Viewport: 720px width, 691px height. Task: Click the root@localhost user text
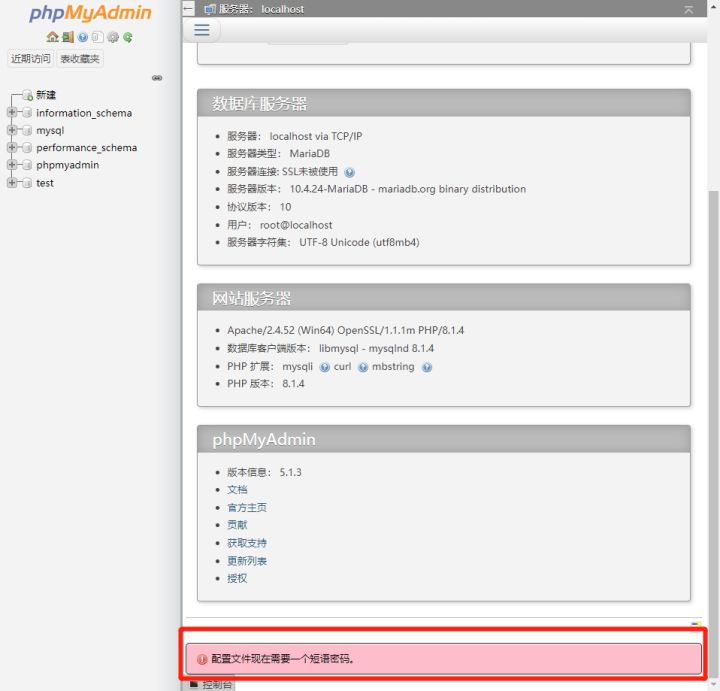pos(296,225)
